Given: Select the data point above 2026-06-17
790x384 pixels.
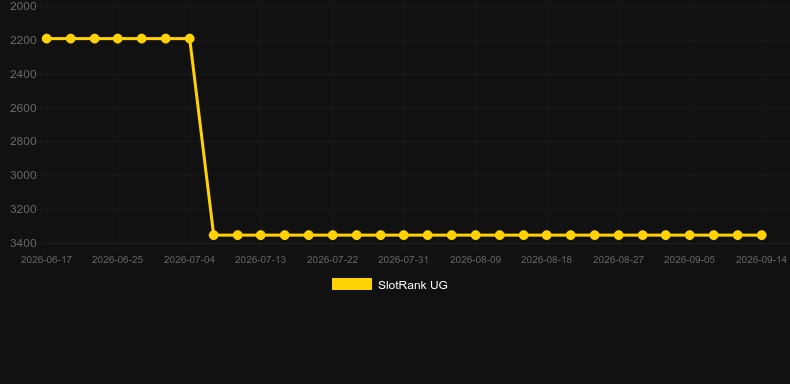Looking at the screenshot, I should click(x=46, y=39).
